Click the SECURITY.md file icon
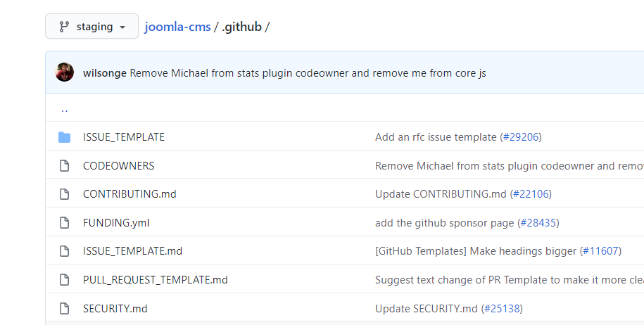The image size is (644, 325). [65, 309]
